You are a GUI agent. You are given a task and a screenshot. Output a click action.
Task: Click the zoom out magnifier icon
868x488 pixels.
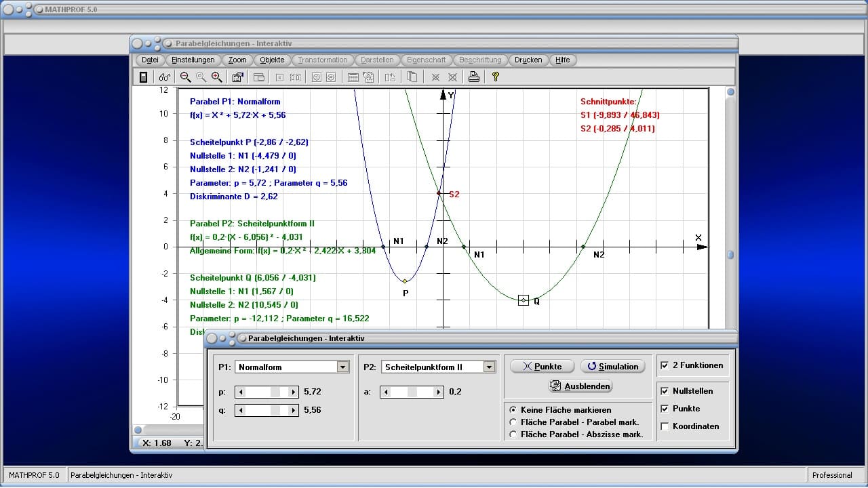click(x=185, y=77)
